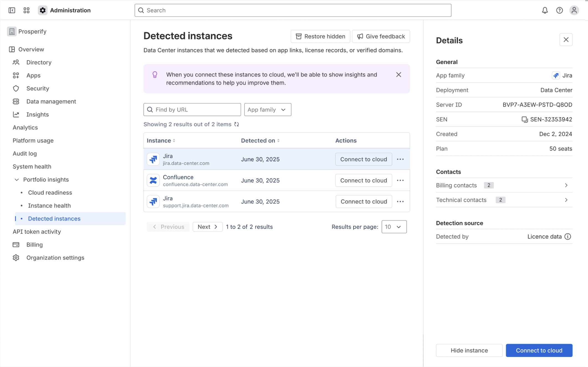Focus the Find by URL field

[x=192, y=109]
